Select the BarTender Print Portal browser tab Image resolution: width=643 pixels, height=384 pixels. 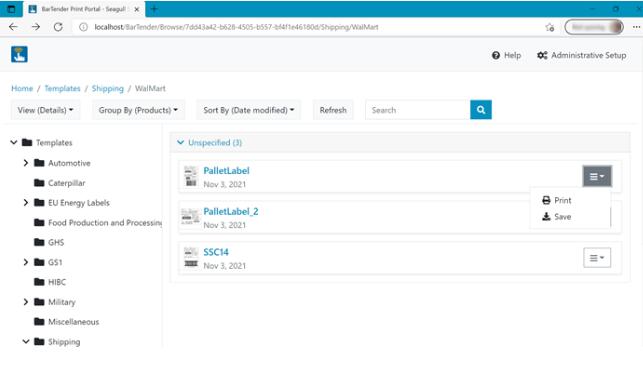pos(84,9)
